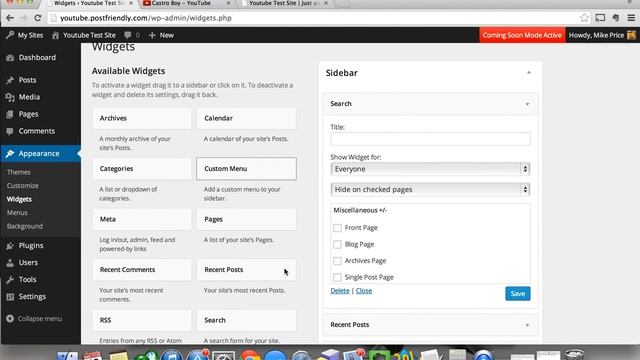Click the Widgets submenu item
The width and height of the screenshot is (640, 360).
[x=19, y=199]
